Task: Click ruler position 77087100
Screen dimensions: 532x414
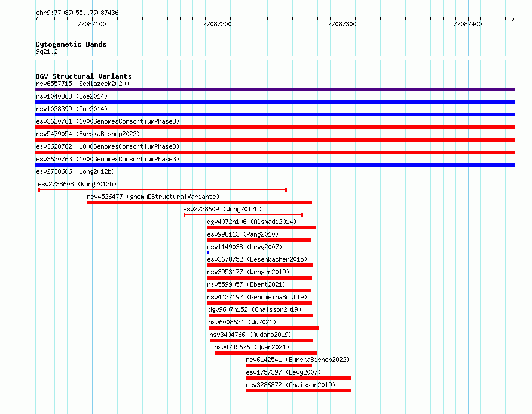Action: point(91,24)
